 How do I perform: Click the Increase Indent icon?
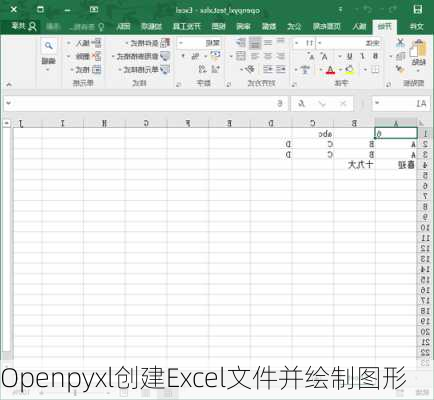(x=268, y=69)
